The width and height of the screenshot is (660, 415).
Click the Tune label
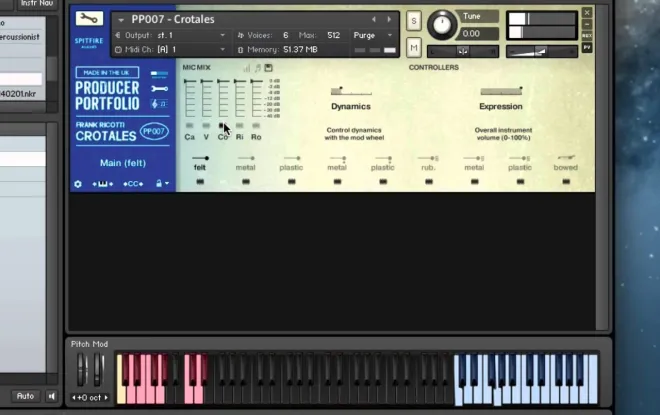coord(472,16)
